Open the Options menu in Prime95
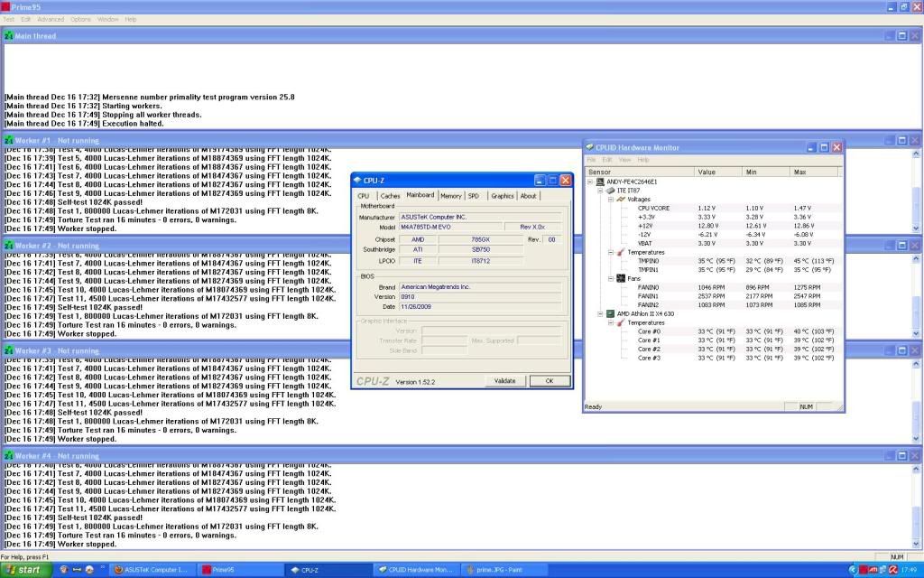924x578 pixels. (x=80, y=20)
